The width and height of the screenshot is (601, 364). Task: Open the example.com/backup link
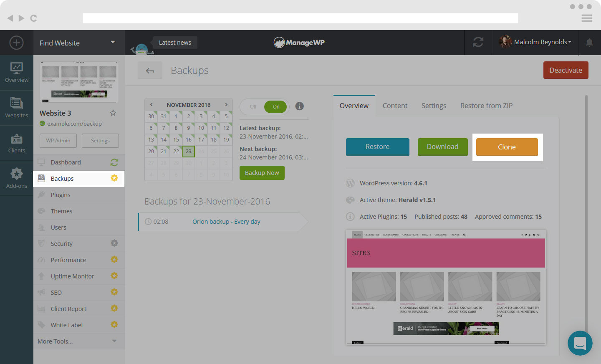pyautogui.click(x=74, y=124)
